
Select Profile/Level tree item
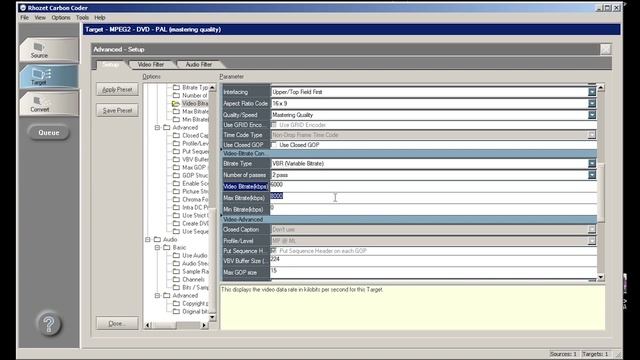pos(195,144)
